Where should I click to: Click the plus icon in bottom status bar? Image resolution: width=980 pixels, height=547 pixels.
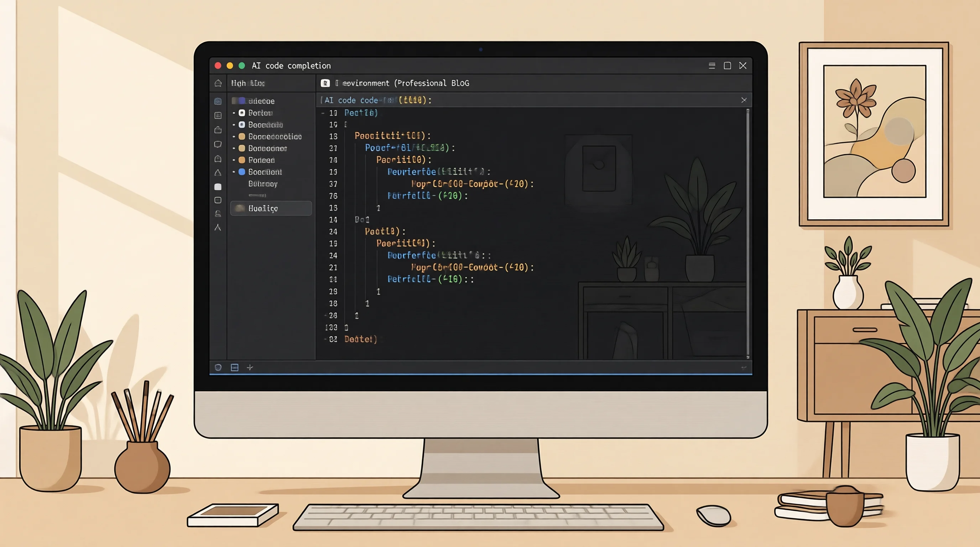pyautogui.click(x=250, y=368)
